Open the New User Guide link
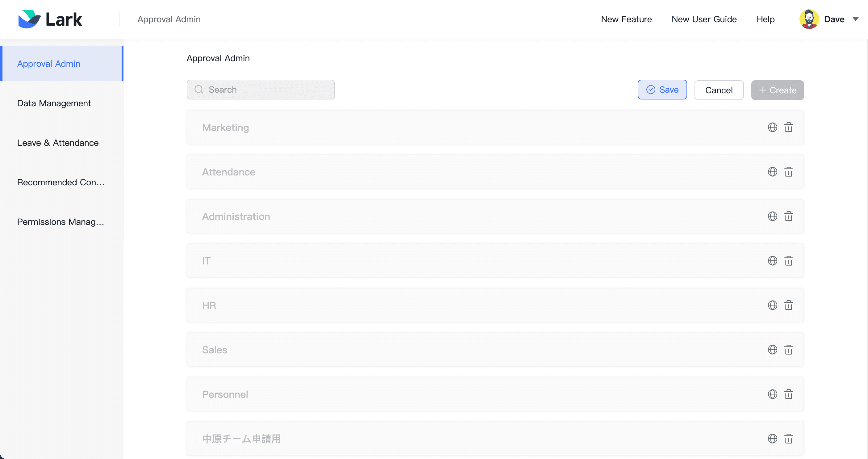This screenshot has width=868, height=459. tap(704, 19)
